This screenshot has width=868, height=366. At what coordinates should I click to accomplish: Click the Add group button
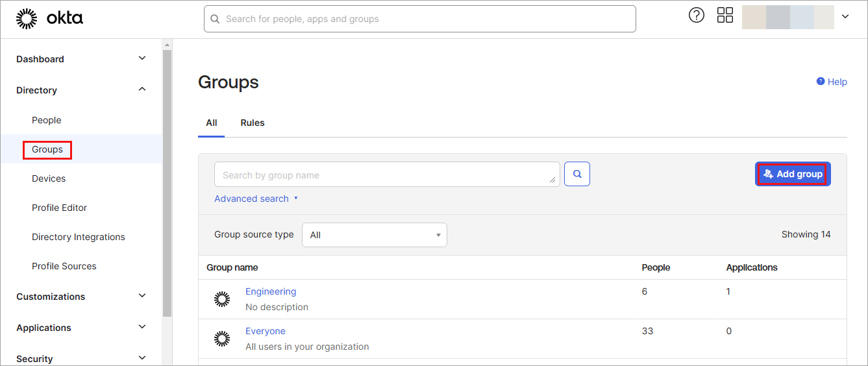(x=792, y=174)
